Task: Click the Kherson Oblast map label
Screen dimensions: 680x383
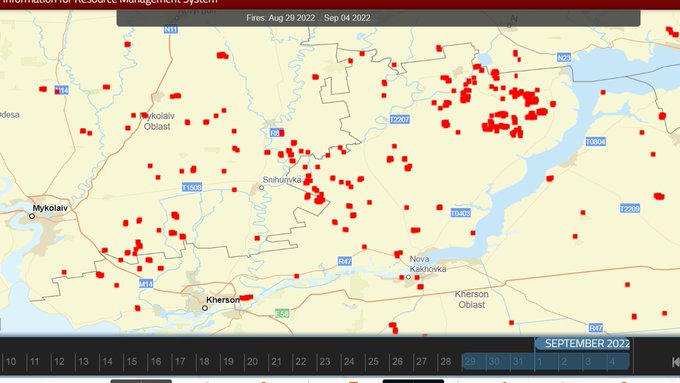Action: (471, 299)
